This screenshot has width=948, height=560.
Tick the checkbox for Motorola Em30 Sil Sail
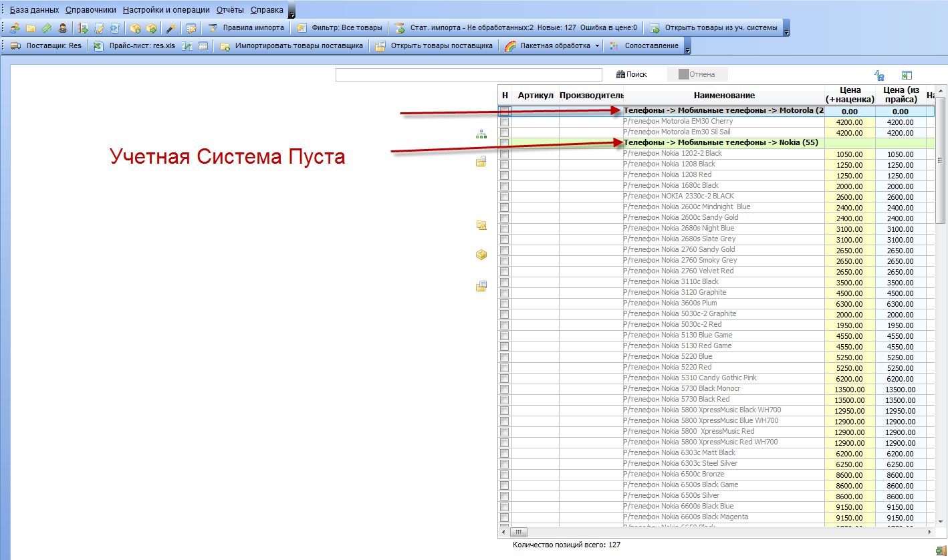pyautogui.click(x=505, y=133)
